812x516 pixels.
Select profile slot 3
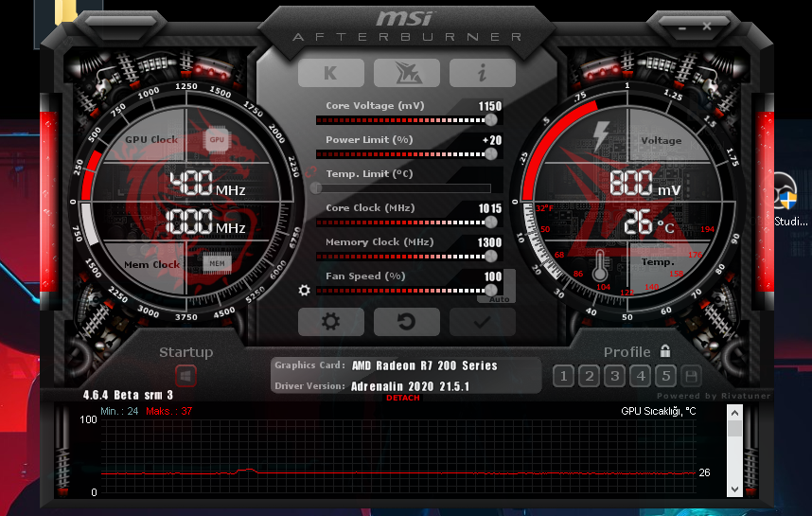[x=615, y=376]
